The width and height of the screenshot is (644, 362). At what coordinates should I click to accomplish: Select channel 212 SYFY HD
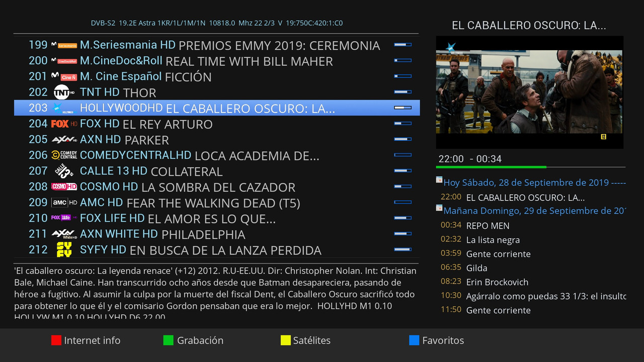coord(216,249)
